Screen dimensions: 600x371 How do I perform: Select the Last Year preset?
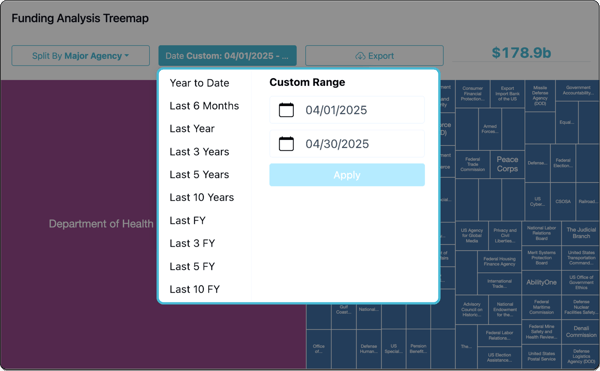192,129
